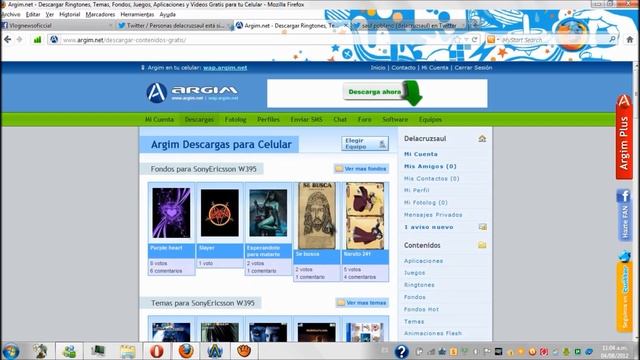This screenshot has height=360, width=640.
Task: Open Purple heart wallpaper thumbnail
Action: pyautogui.click(x=171, y=213)
